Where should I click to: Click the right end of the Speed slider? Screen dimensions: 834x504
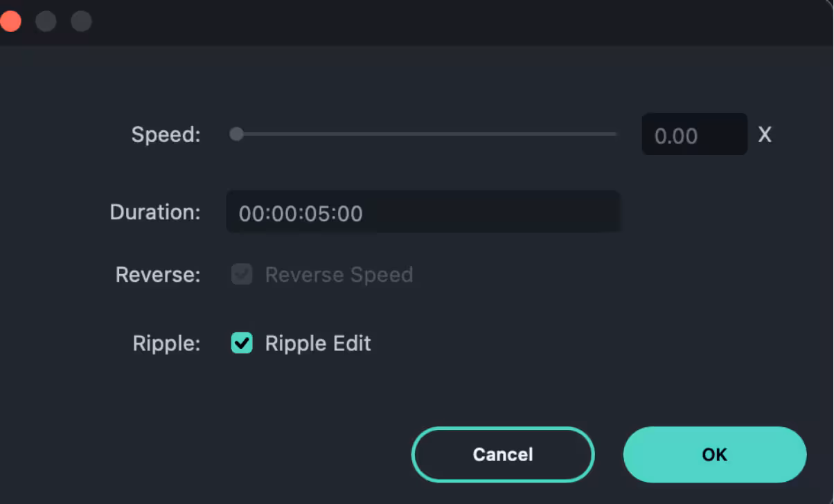pyautogui.click(x=614, y=134)
